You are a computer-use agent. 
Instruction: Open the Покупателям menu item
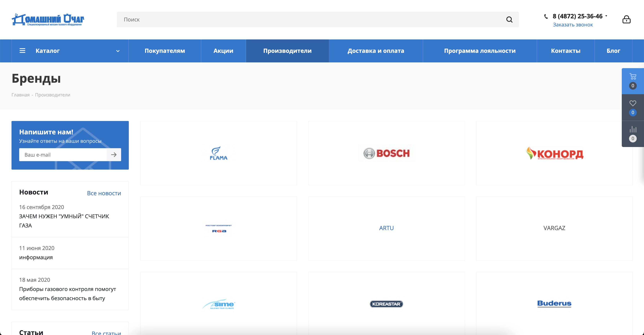pos(165,51)
